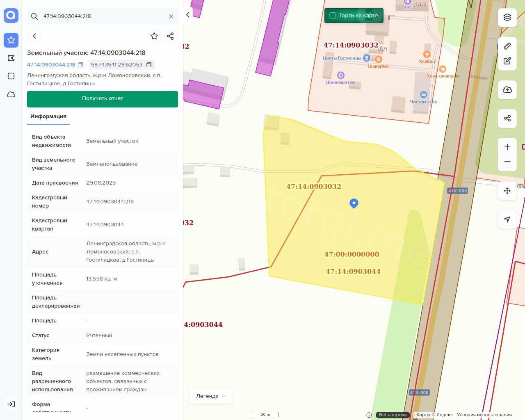Zoom out of the map
This screenshot has height=420, width=525.
pyautogui.click(x=507, y=162)
